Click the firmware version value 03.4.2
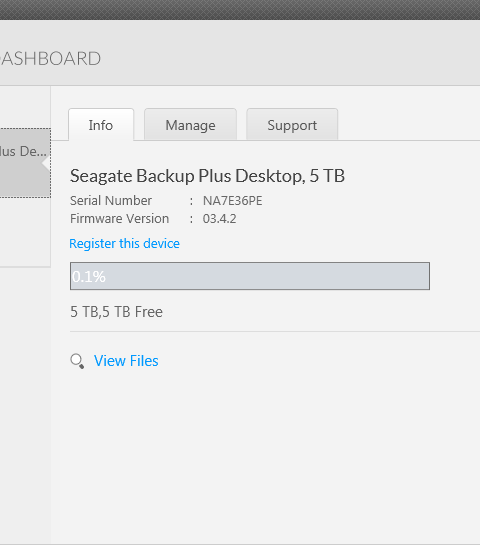This screenshot has height=545, width=480. pos(219,219)
